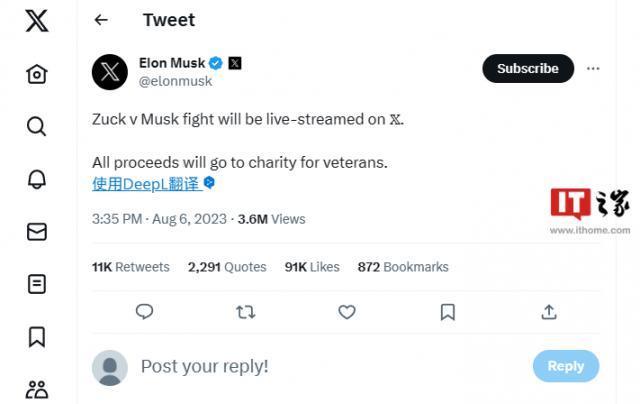Open the Explore search icon
640x404 pixels.
point(37,126)
